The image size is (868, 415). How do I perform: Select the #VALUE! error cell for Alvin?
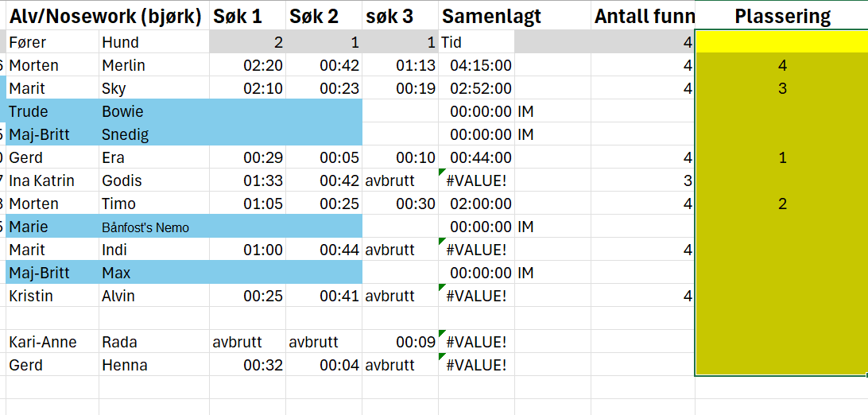coord(476,296)
